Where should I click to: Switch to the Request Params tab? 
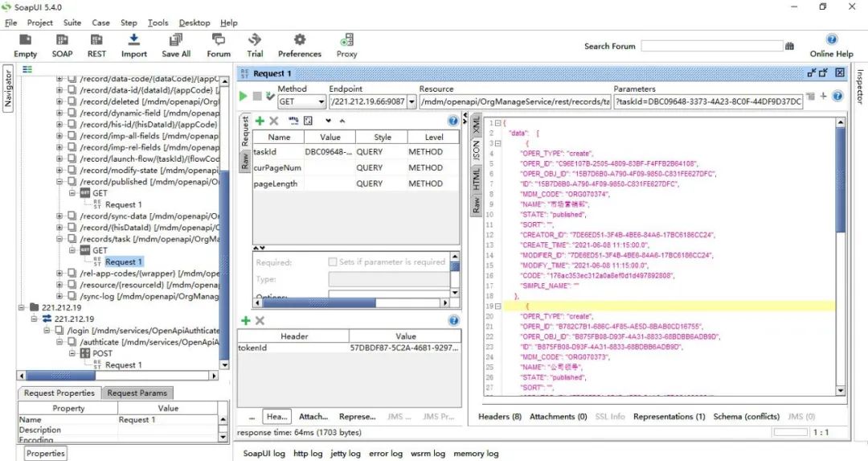click(137, 393)
